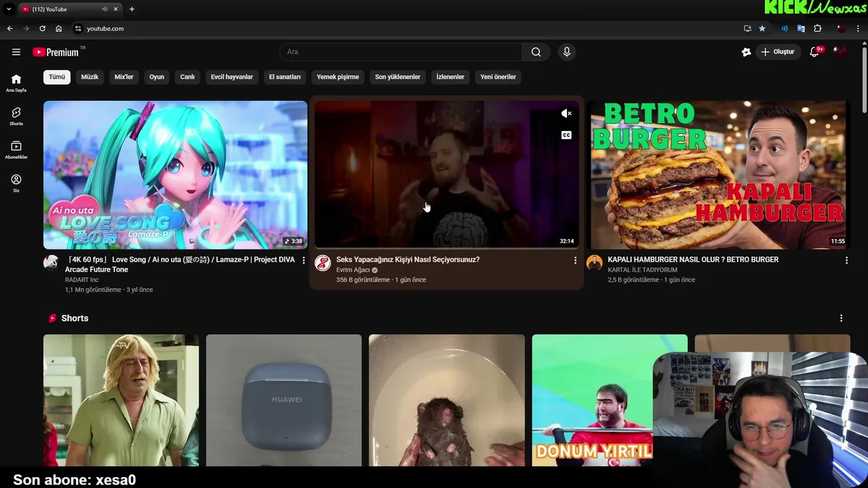868x488 pixels.
Task: Start voice search with microphone
Action: [567, 52]
